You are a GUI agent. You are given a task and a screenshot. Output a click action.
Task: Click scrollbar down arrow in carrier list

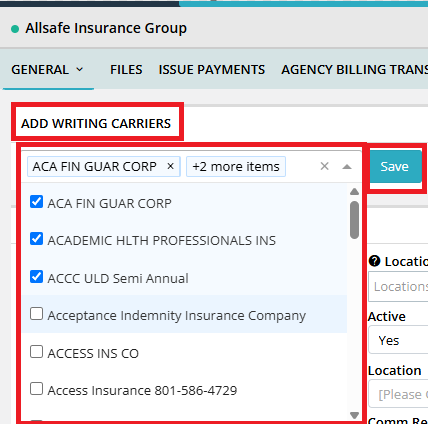tap(354, 415)
